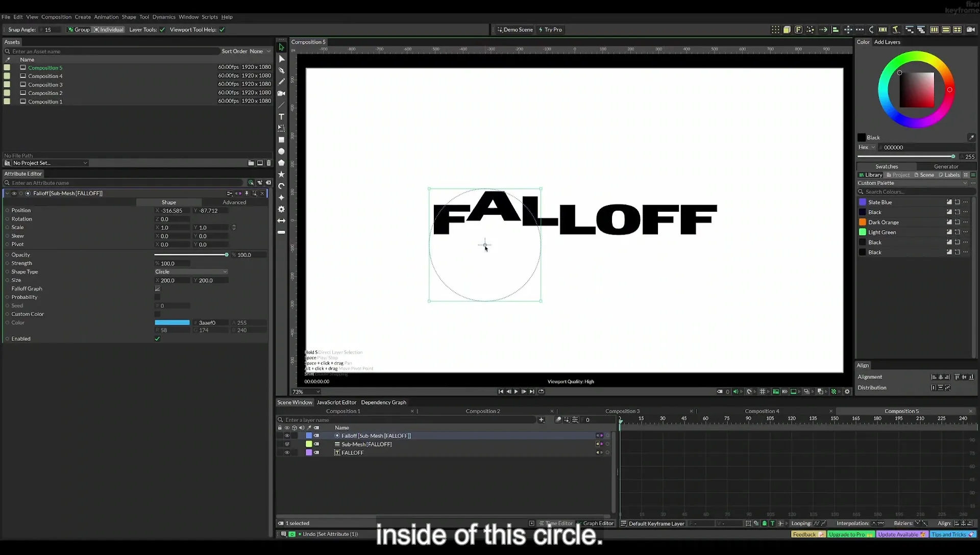Click the Demo Scene button
Screen dimensions: 980x555
(x=515, y=30)
